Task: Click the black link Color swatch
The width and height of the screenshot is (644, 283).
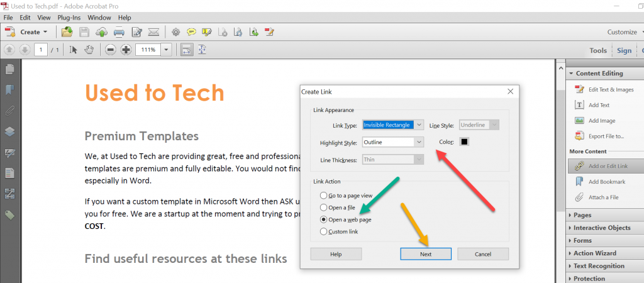Action: [465, 141]
